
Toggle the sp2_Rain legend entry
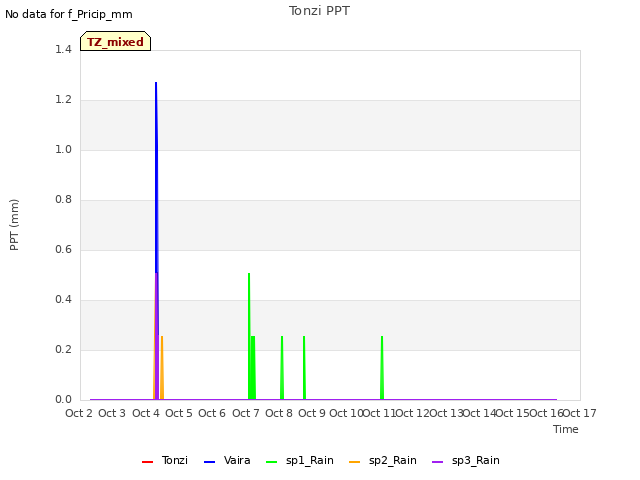click(383, 460)
